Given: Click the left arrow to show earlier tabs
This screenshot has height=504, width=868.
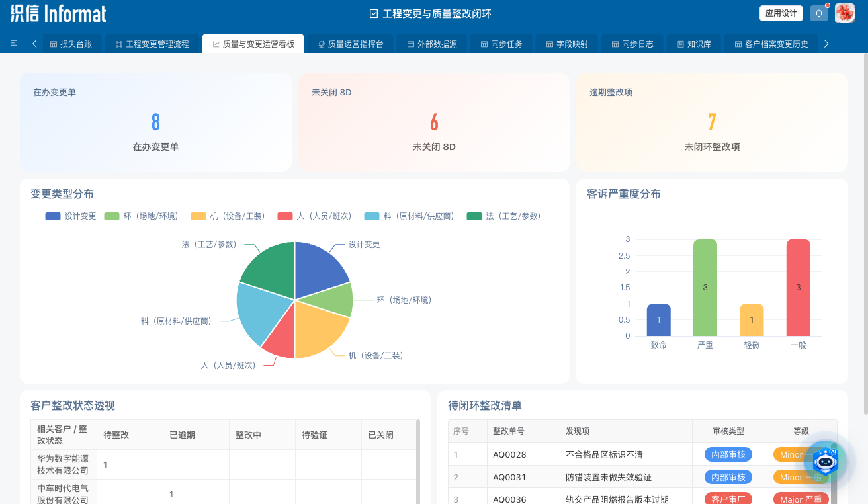Looking at the screenshot, I should pyautogui.click(x=34, y=44).
